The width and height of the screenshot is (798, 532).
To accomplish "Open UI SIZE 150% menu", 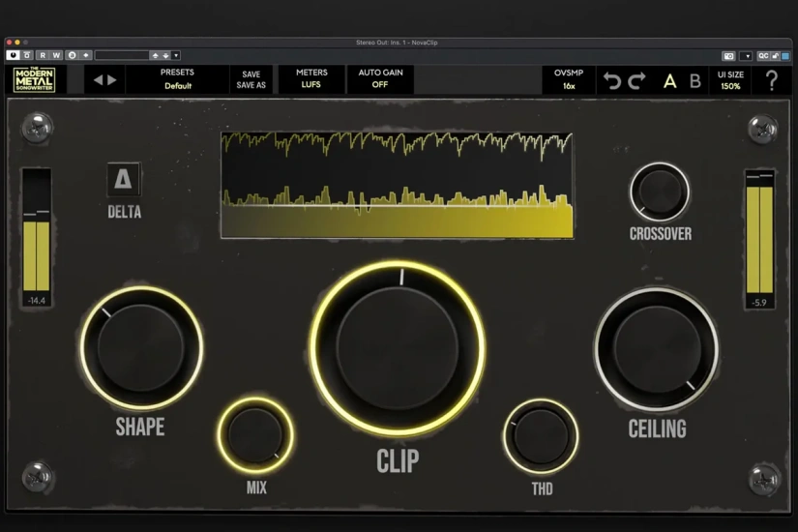I will click(730, 80).
